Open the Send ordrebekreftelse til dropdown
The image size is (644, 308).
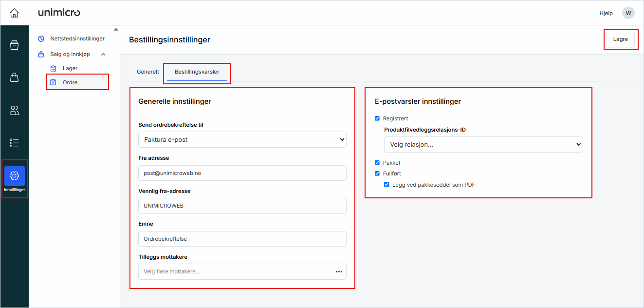tap(242, 140)
